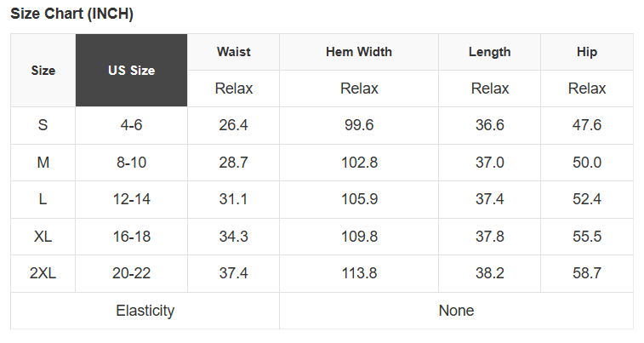Click the Hem Width column header
This screenshot has height=343, width=644.
359,52
